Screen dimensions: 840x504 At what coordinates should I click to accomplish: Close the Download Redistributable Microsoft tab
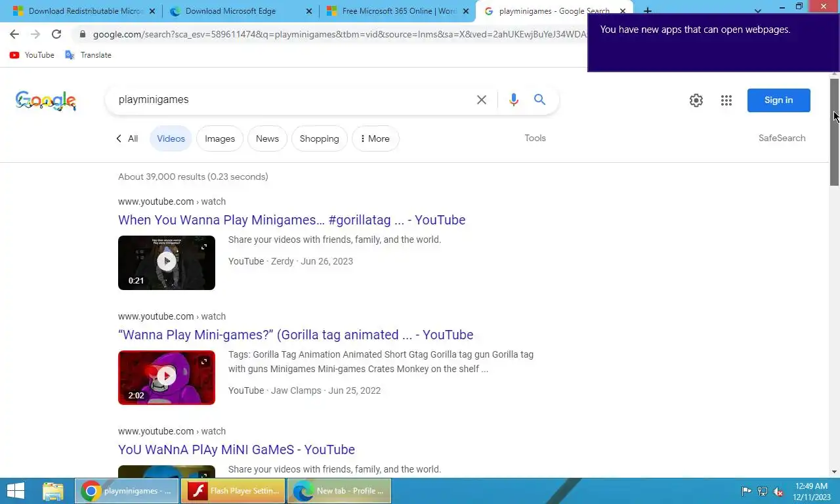(x=152, y=11)
